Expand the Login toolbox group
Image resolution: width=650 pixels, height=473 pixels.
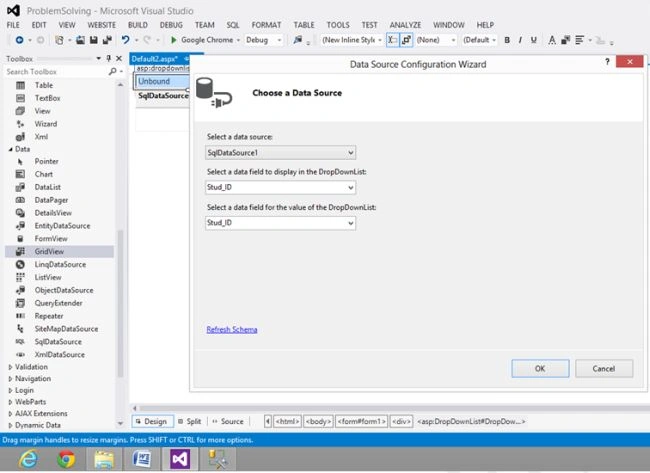[x=10, y=390]
